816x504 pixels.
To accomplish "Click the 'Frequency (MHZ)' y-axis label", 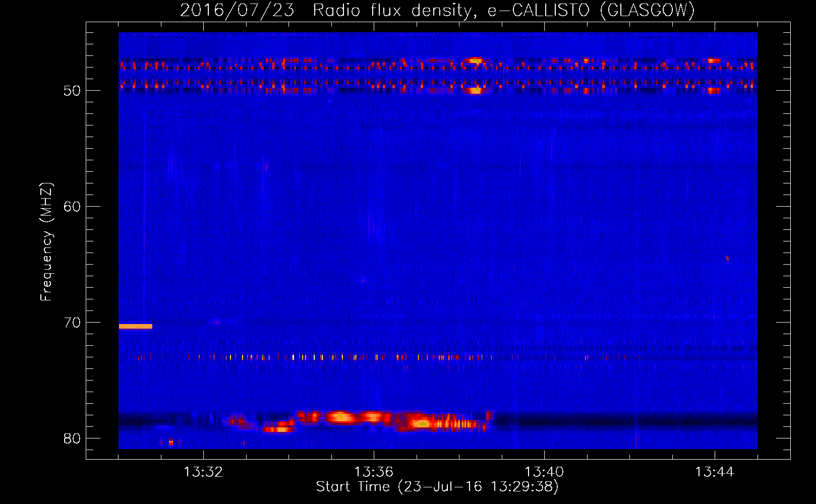I will click(x=46, y=242).
